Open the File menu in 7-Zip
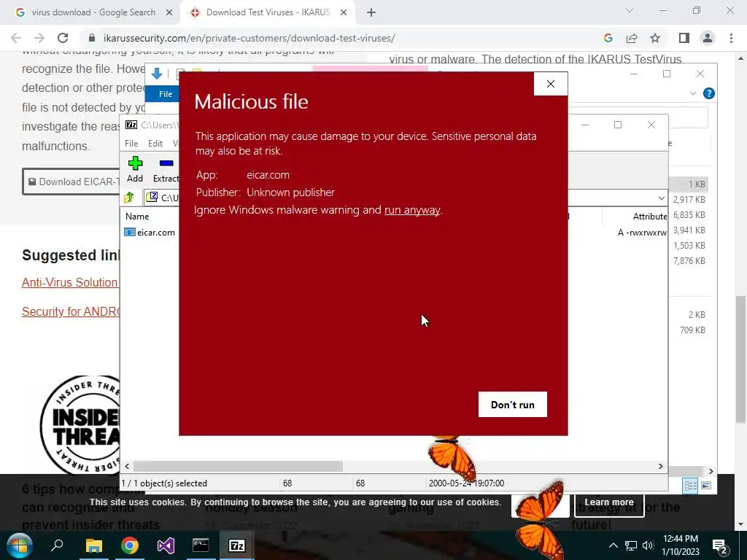 click(x=131, y=144)
